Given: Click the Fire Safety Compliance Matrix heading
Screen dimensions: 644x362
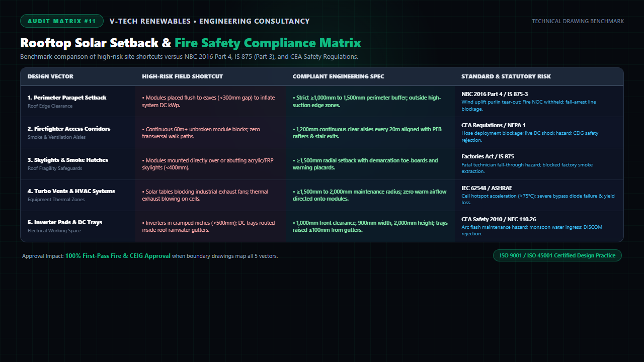Looking at the screenshot, I should coord(268,43).
